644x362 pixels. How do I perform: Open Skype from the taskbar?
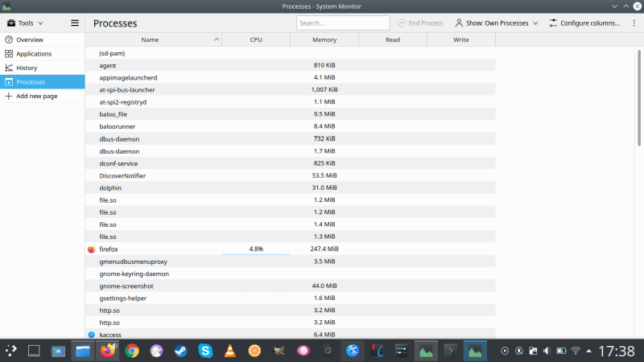coord(205,351)
